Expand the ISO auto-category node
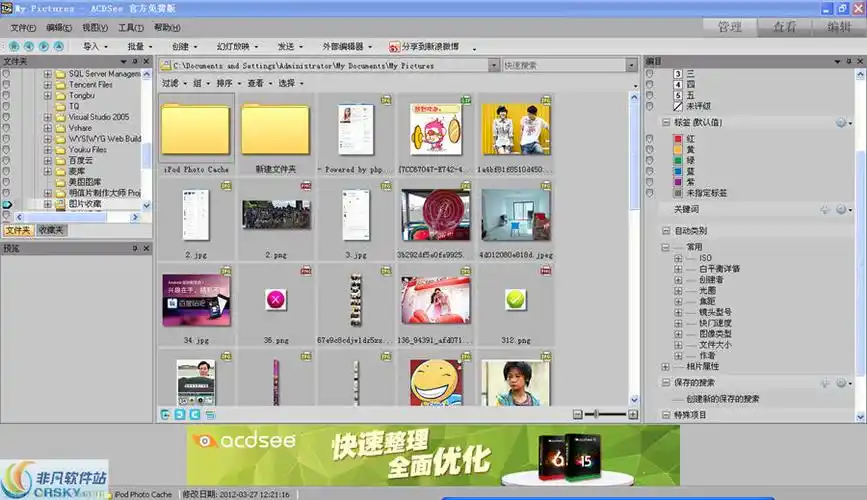 coord(678,258)
